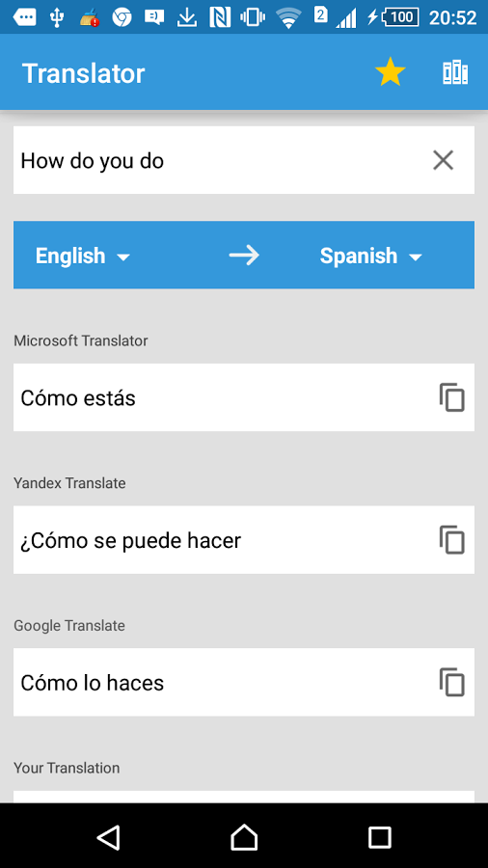Tap the Chrome icon in status bar
Image resolution: width=488 pixels, height=868 pixels.
(x=122, y=17)
